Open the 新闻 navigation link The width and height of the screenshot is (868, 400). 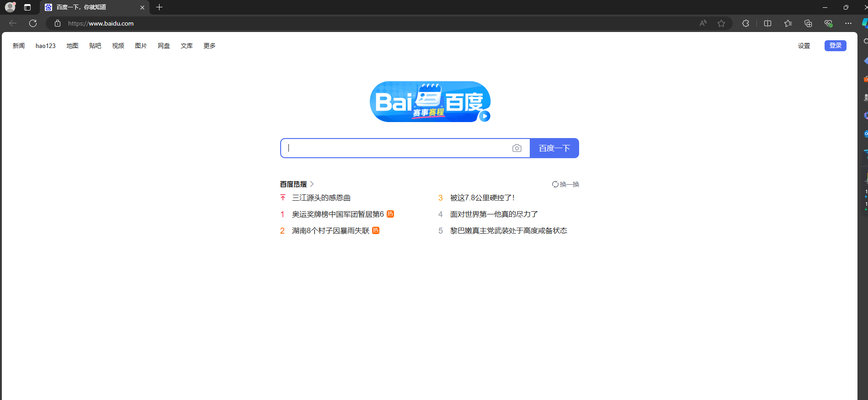coord(19,46)
